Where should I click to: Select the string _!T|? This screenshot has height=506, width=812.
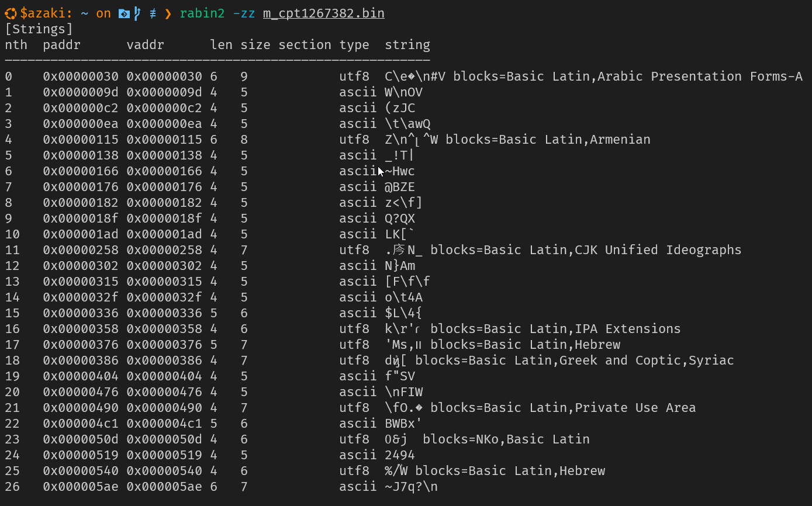[400, 155]
